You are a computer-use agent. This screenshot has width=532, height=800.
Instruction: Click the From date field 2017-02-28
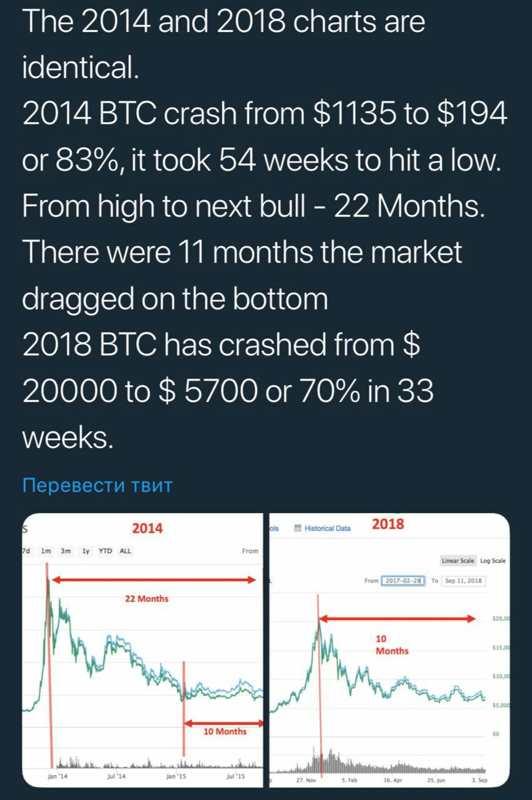point(404,581)
